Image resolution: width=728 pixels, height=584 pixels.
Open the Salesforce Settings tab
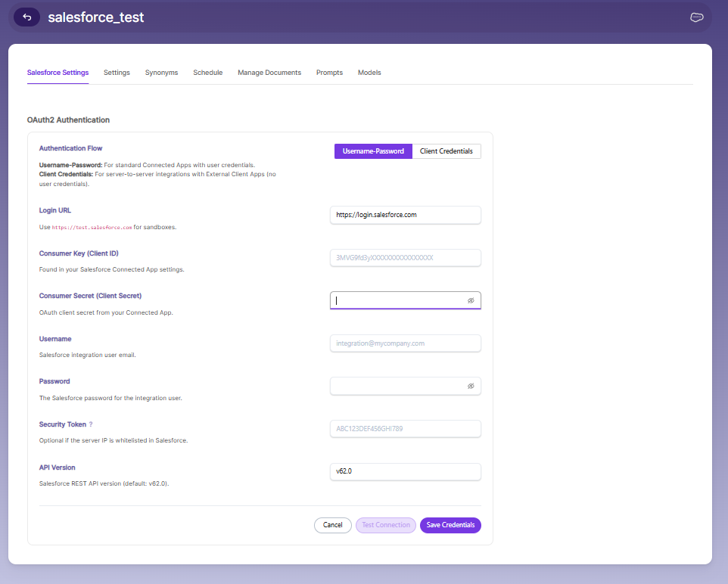[x=58, y=73]
